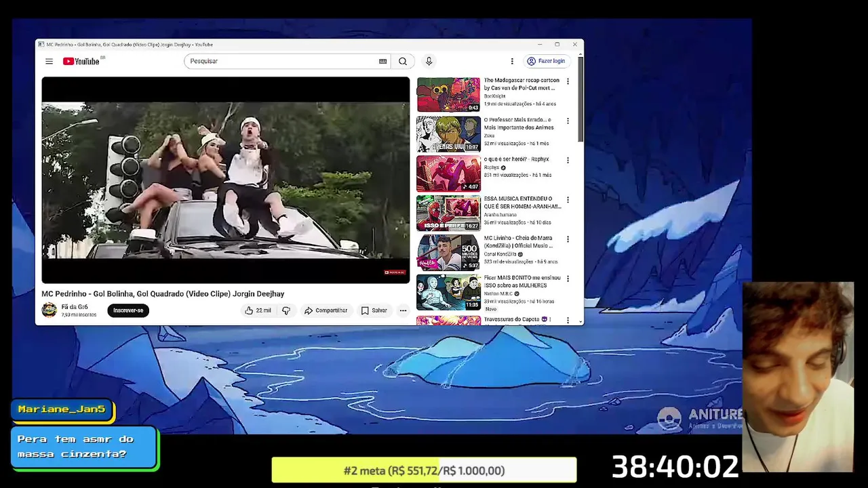Close the YouTube browser window
Image resolution: width=868 pixels, height=488 pixels.
coord(575,45)
